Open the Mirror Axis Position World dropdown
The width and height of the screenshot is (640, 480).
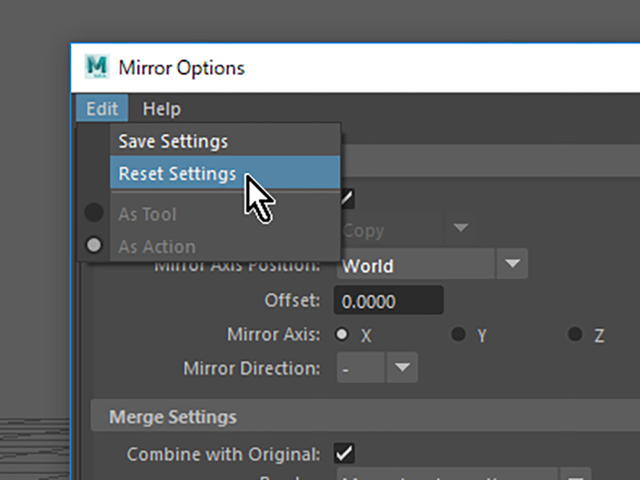tap(432, 264)
